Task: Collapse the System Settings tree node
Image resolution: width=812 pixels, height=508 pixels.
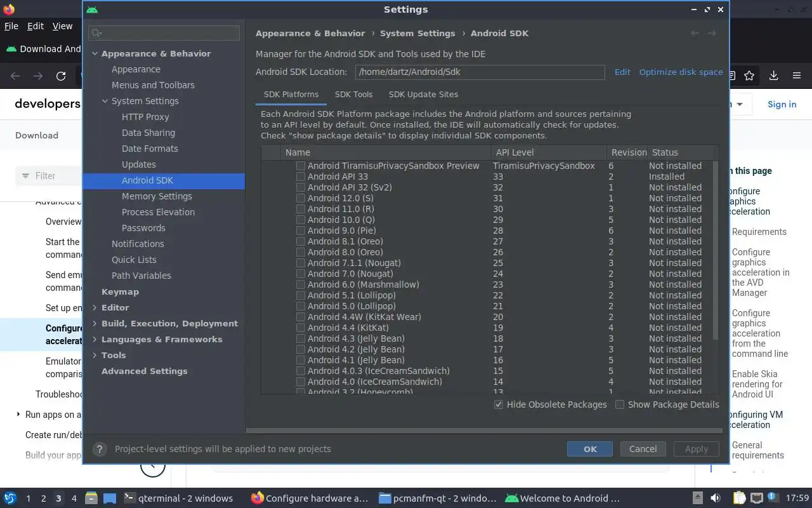Action: tap(105, 101)
